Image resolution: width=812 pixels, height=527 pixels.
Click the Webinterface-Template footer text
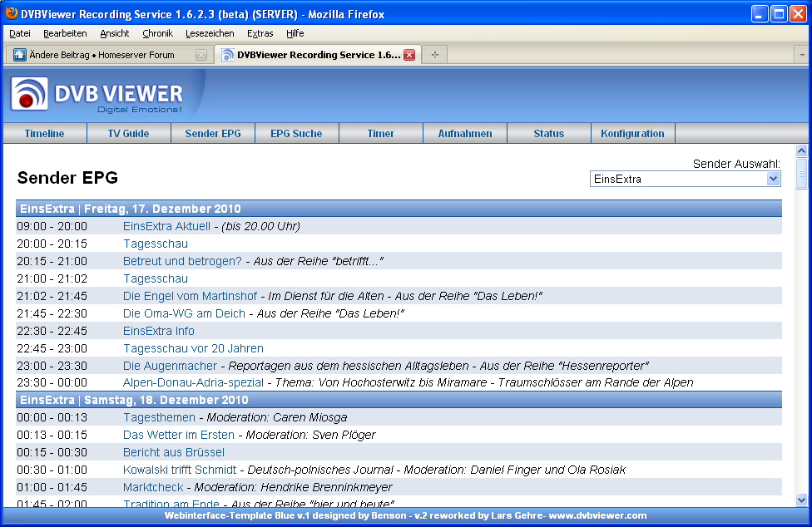tap(405, 515)
